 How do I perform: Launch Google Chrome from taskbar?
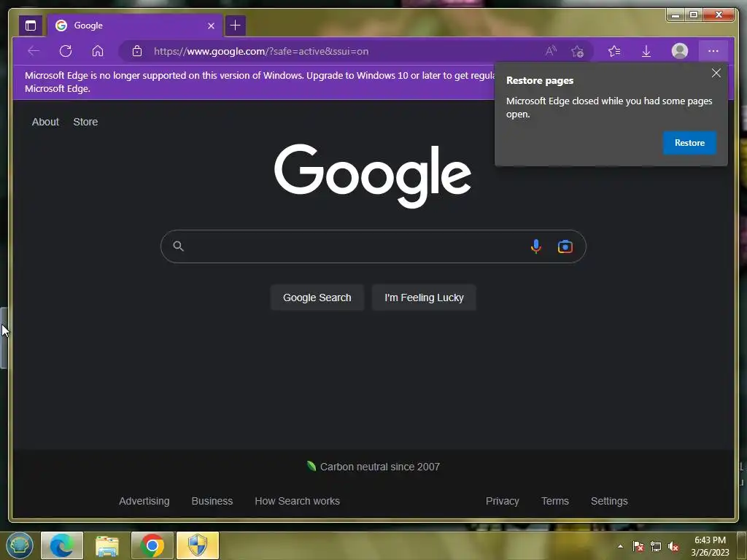pos(152,545)
